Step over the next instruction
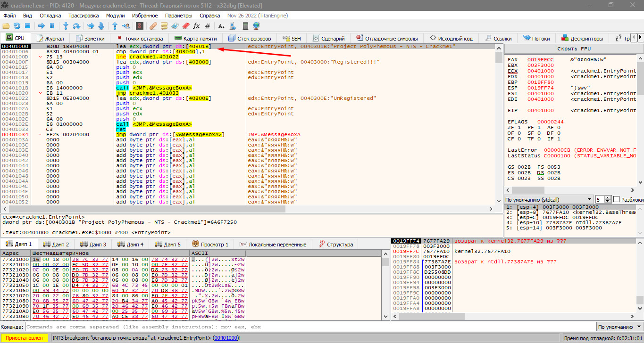 pyautogui.click(x=76, y=25)
